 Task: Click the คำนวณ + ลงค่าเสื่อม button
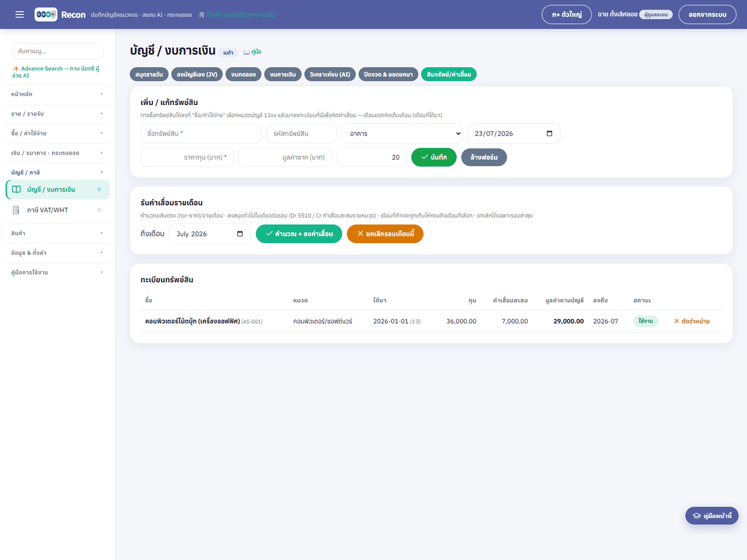pyautogui.click(x=299, y=234)
